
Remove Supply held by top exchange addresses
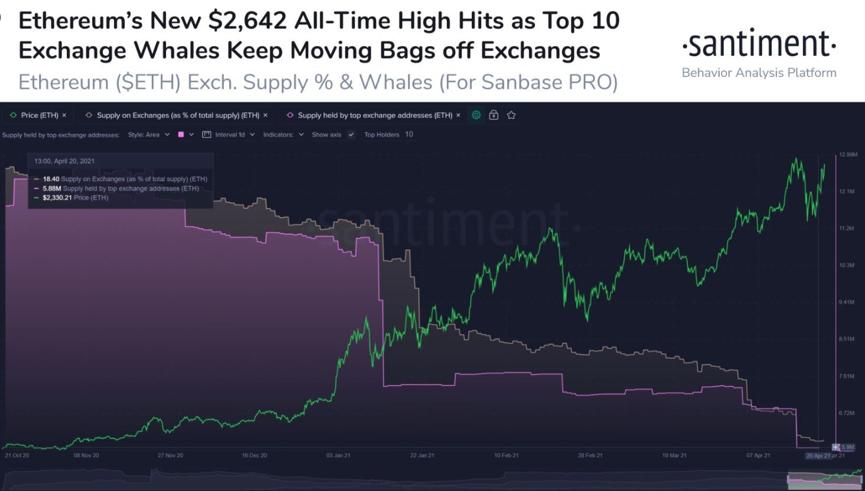click(x=458, y=115)
